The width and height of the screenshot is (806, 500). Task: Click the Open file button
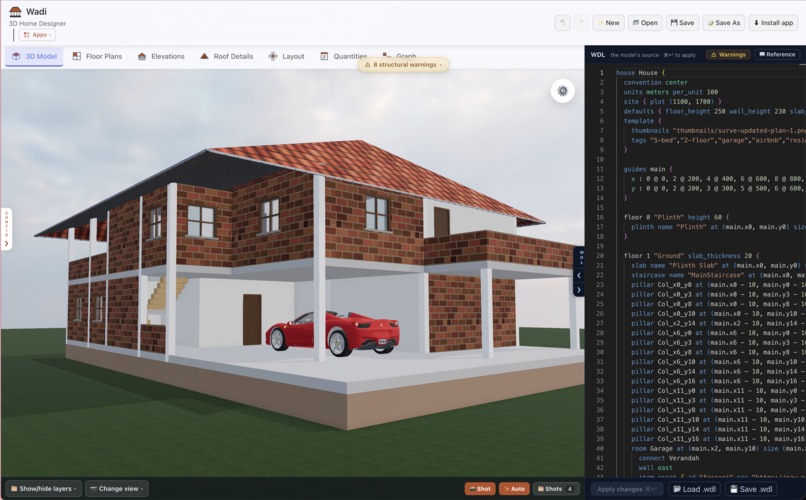tap(645, 23)
